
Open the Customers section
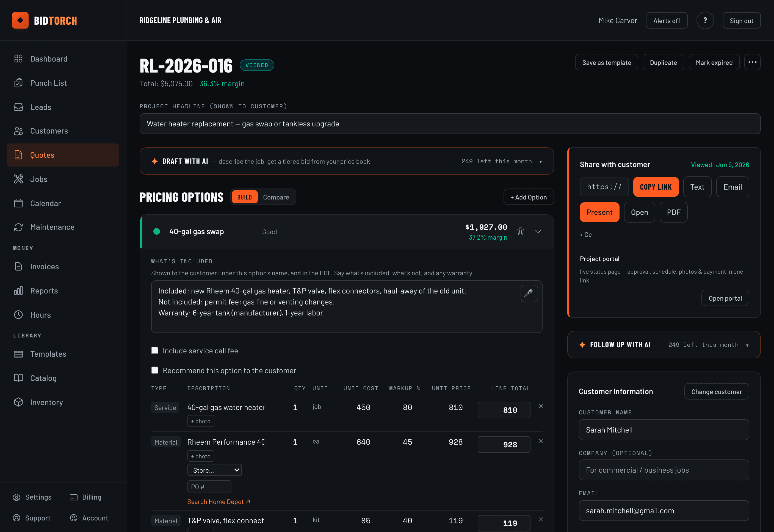(63, 131)
